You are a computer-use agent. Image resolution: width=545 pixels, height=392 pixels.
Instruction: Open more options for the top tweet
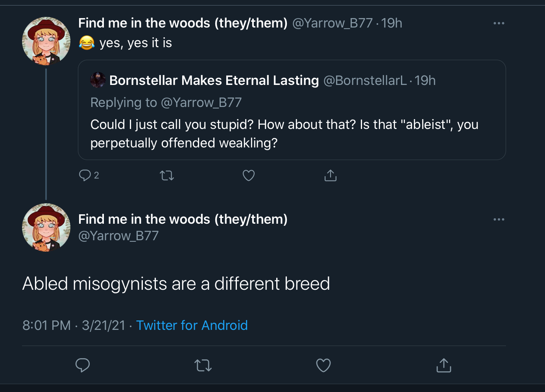[499, 23]
